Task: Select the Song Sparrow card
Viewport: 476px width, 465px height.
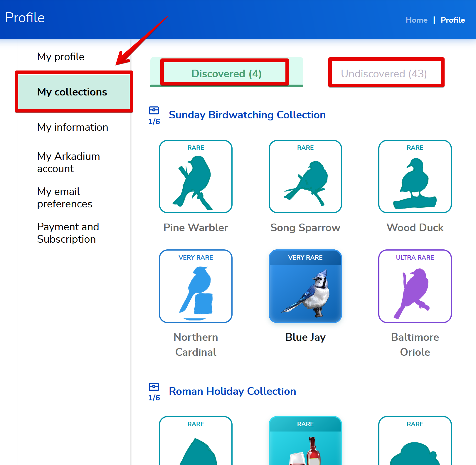Action: pos(305,177)
